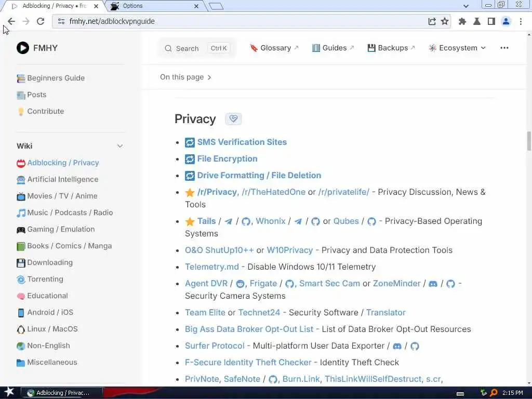Open F-Secure Identity Theft Checker link
532x399 pixels.
pyautogui.click(x=248, y=363)
